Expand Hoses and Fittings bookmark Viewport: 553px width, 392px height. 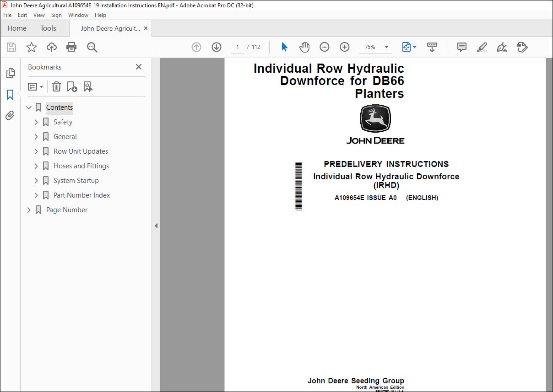(x=36, y=166)
